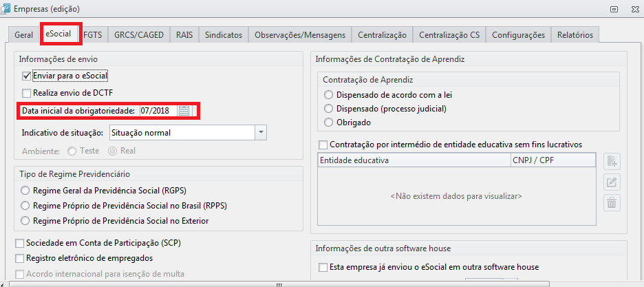
Task: Choose Dispensado de acordo com a lei
Action: coord(329,95)
